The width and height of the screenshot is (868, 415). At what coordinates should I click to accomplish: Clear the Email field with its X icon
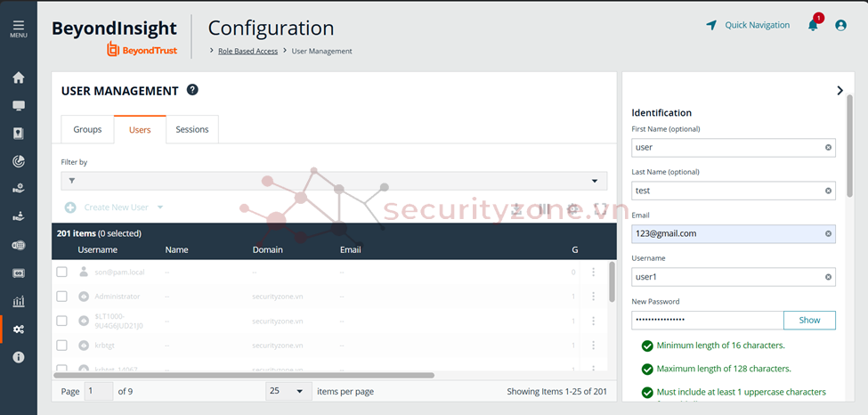(828, 234)
